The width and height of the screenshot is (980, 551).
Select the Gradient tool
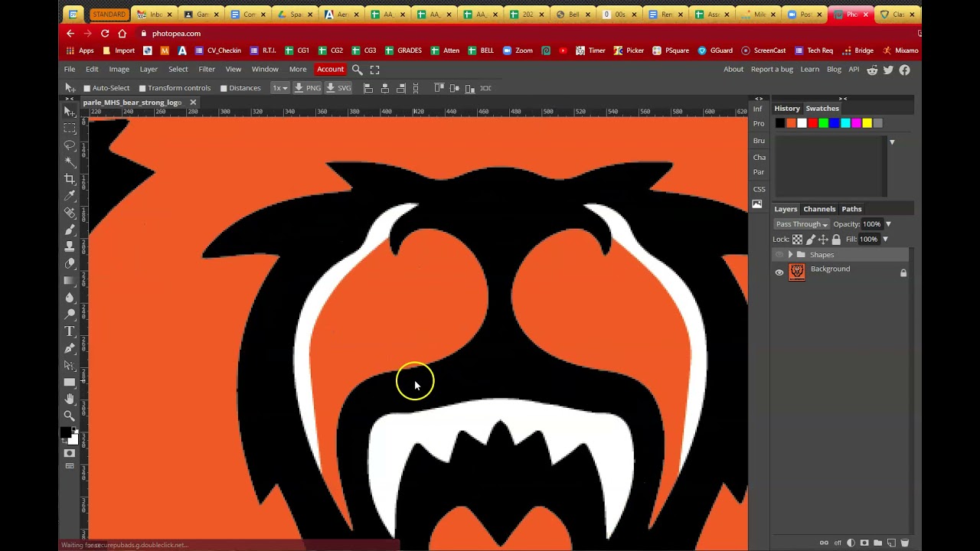click(70, 280)
